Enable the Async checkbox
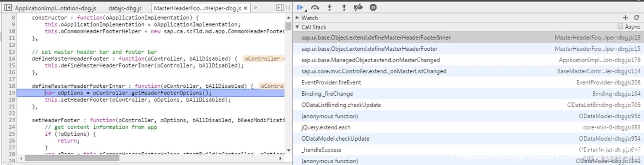This screenshot has width=644, height=165. [x=620, y=27]
